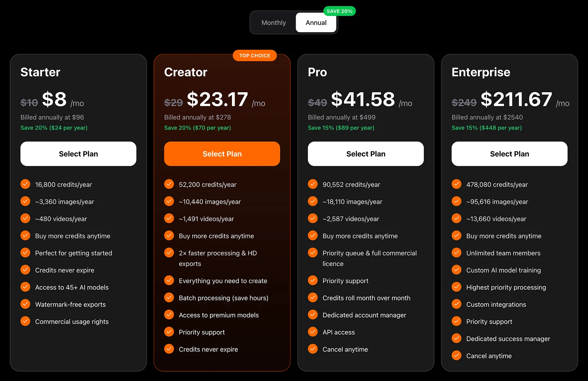This screenshot has height=381, width=588.
Task: Click Select Plan under Starter
Action: (x=78, y=154)
